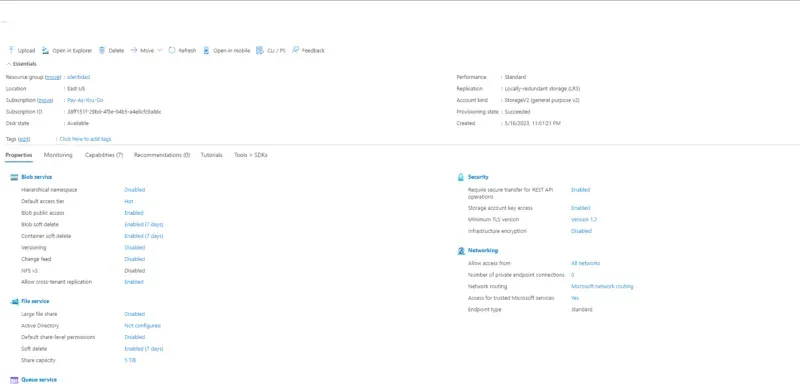Screen dimensions: 800x384
Task: Click the Created date 5/16/2023 text
Action: coord(533,123)
